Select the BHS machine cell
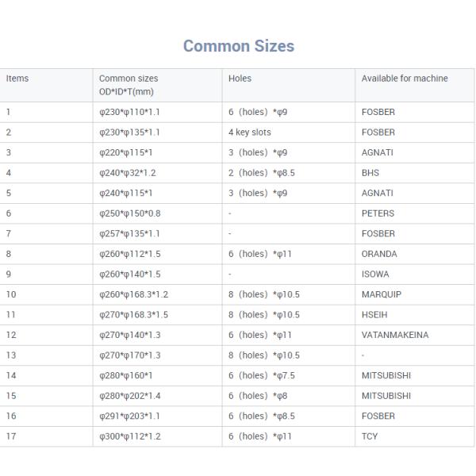 click(370, 173)
